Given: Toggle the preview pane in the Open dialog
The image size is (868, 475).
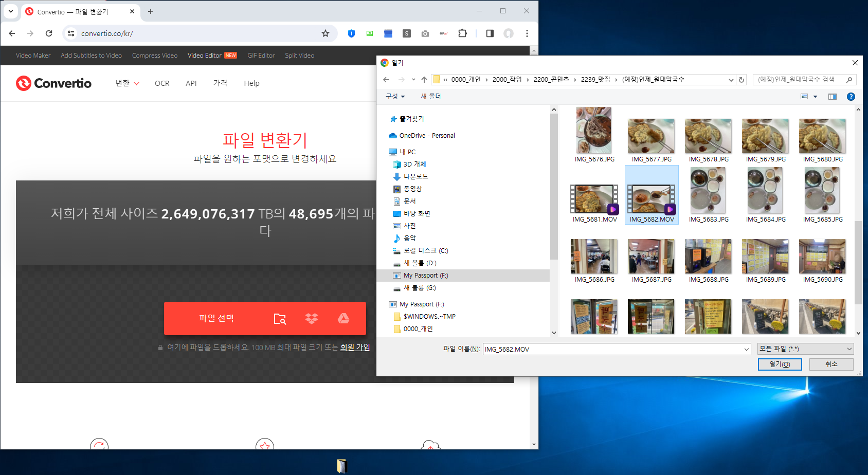Looking at the screenshot, I should click(832, 96).
